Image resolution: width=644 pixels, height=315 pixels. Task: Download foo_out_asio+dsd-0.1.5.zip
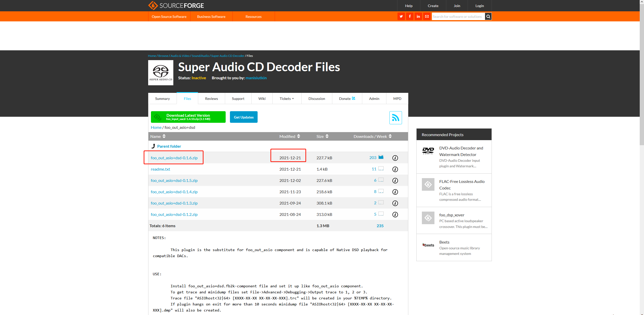(174, 181)
